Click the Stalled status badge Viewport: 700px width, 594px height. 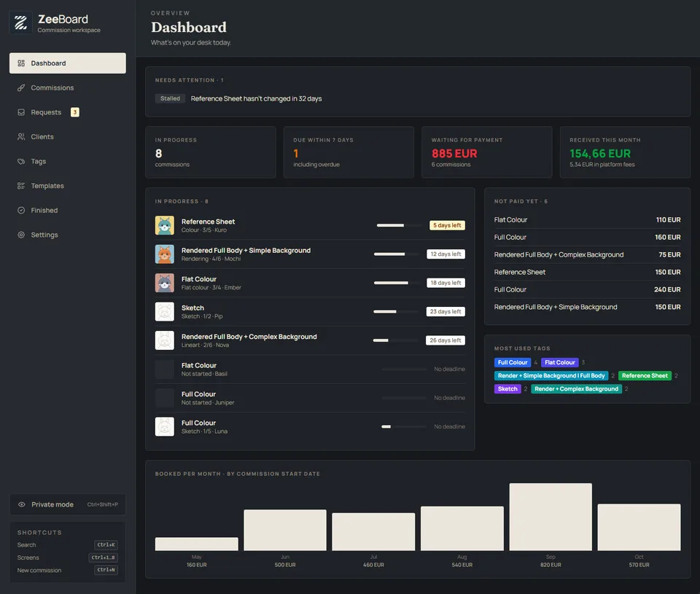(x=170, y=98)
